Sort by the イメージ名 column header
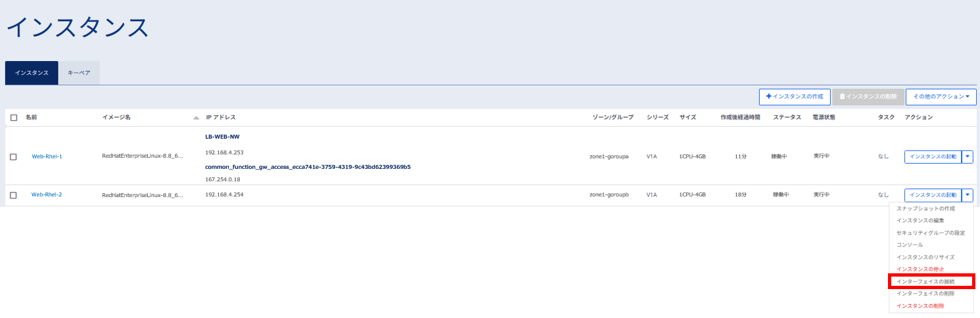The image size is (980, 318). pyautogui.click(x=116, y=117)
